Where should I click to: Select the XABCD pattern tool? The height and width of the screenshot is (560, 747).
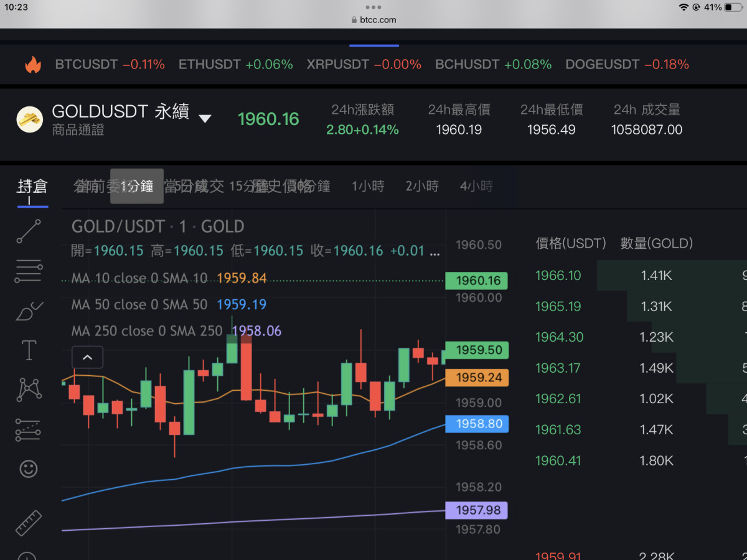tap(29, 390)
